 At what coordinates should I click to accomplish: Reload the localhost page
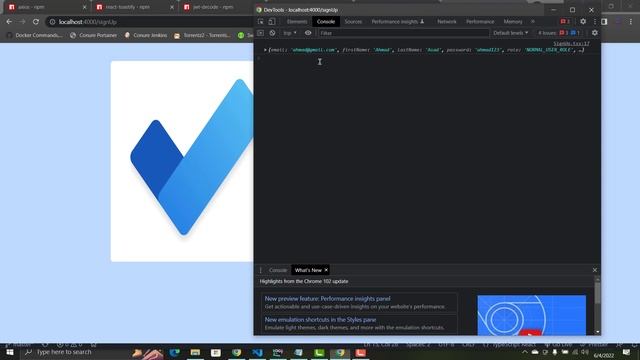click(x=36, y=22)
